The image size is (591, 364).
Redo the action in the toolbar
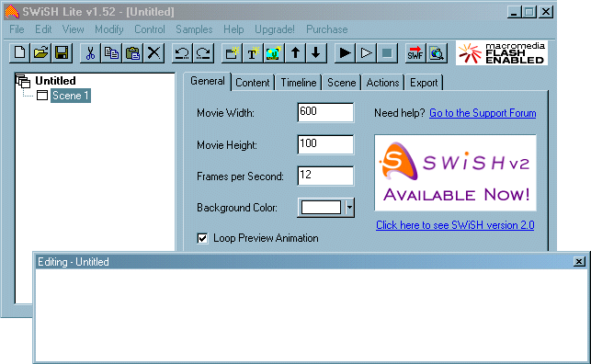203,52
